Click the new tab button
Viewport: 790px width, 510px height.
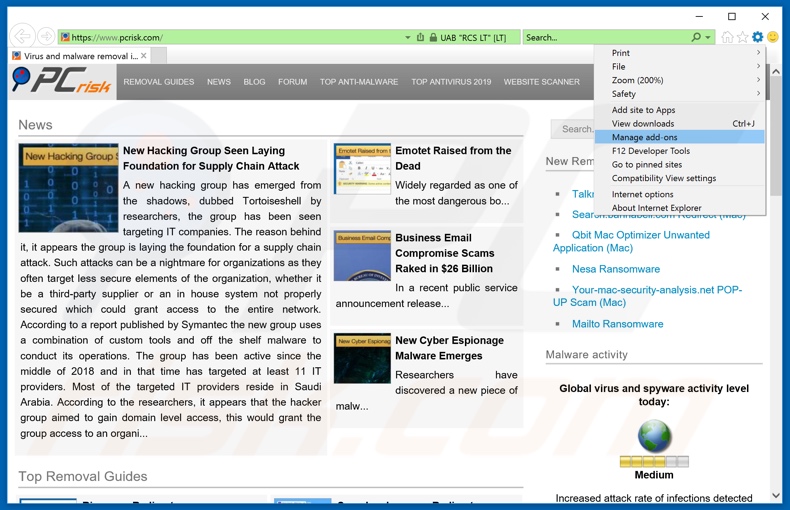159,55
